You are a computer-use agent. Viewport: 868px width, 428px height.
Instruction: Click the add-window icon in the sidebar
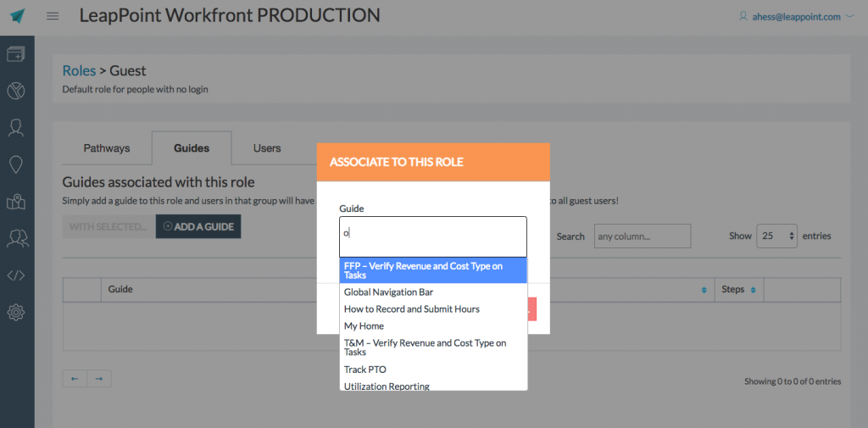pos(16,54)
